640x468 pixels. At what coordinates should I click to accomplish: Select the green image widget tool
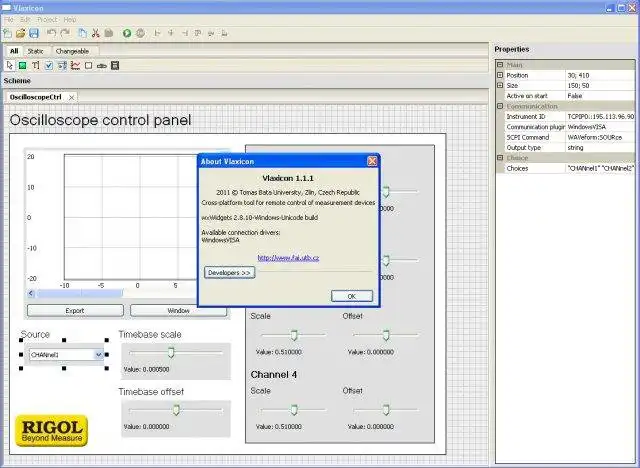[x=22, y=65]
